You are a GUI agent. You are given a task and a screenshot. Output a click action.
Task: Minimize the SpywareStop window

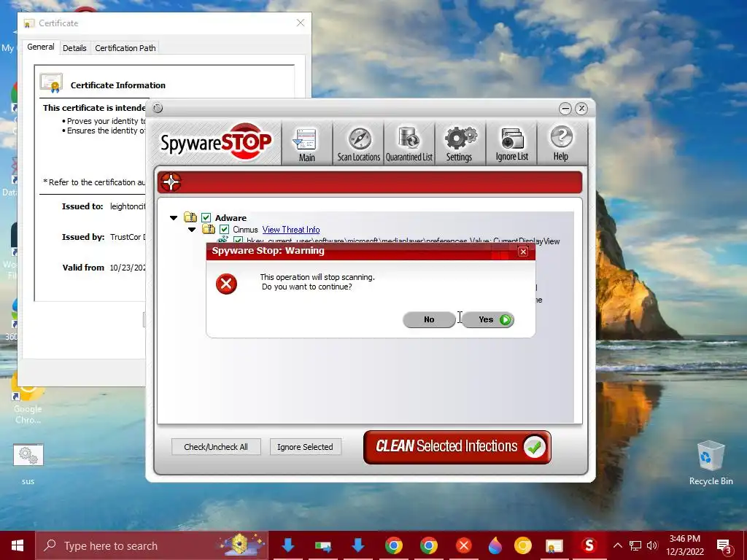point(565,109)
